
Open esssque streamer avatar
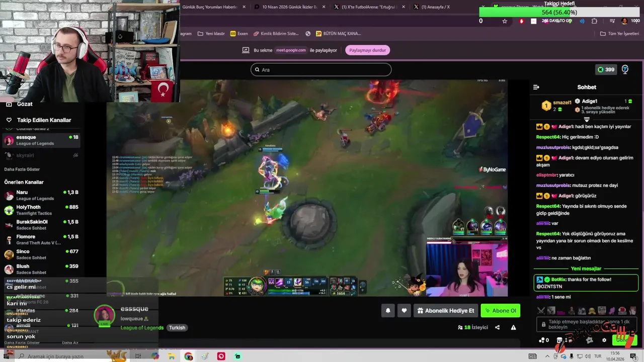click(105, 315)
